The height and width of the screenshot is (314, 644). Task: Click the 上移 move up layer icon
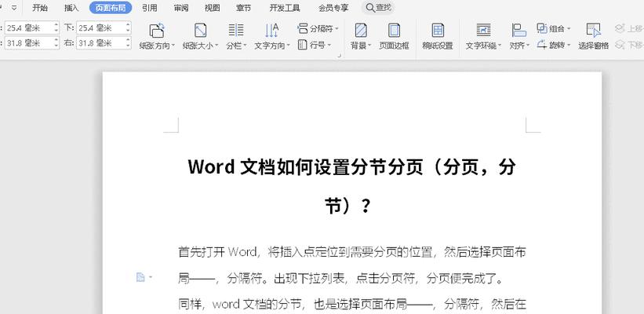[x=620, y=28]
